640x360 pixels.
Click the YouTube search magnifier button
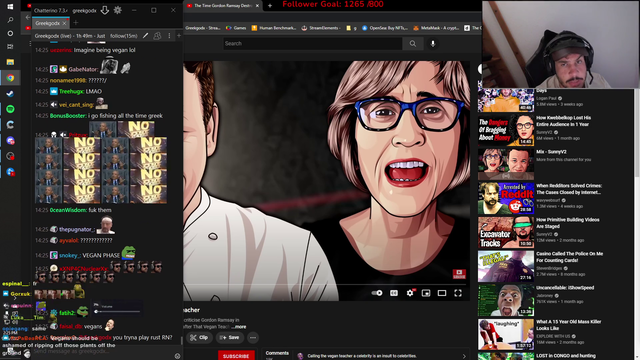click(x=413, y=43)
